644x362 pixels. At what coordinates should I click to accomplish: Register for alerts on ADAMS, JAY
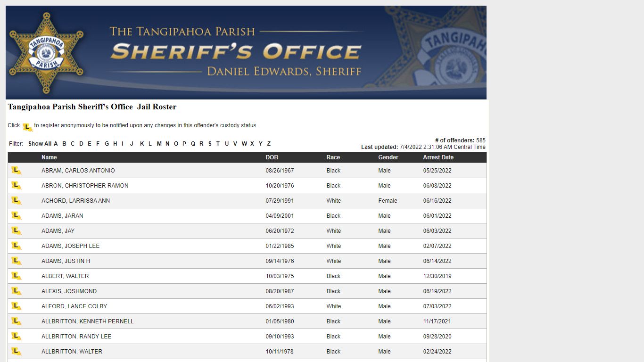click(x=17, y=231)
